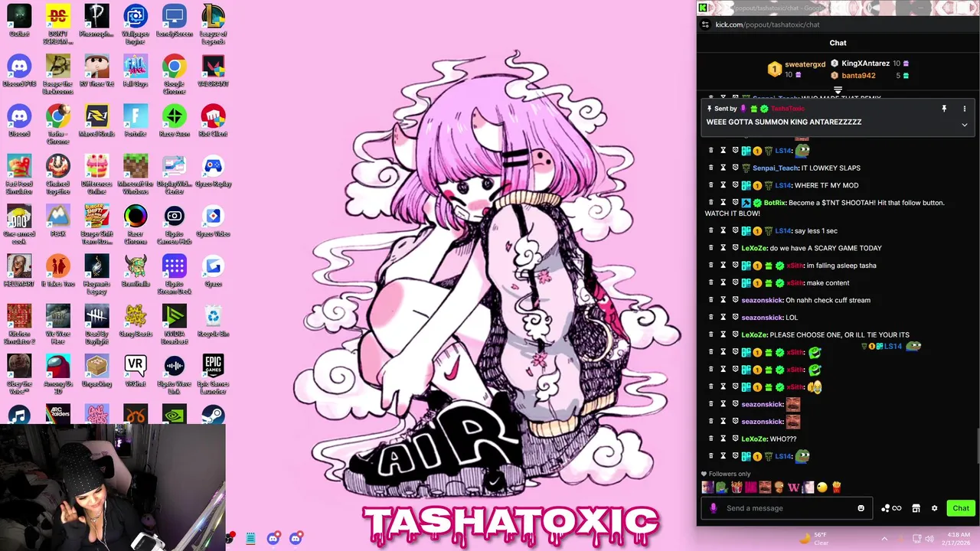Open the Kick shop icon in chat
The image size is (980, 551).
[916, 508]
